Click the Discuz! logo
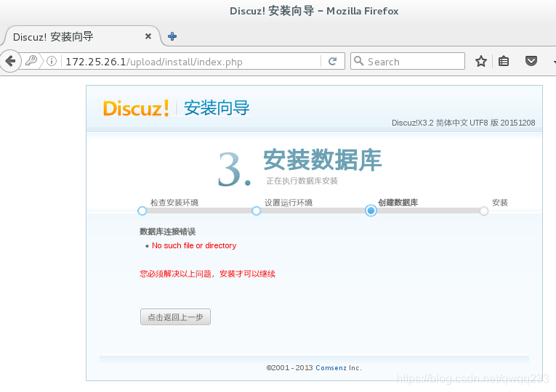Image resolution: width=556 pixels, height=392 pixels. [136, 108]
